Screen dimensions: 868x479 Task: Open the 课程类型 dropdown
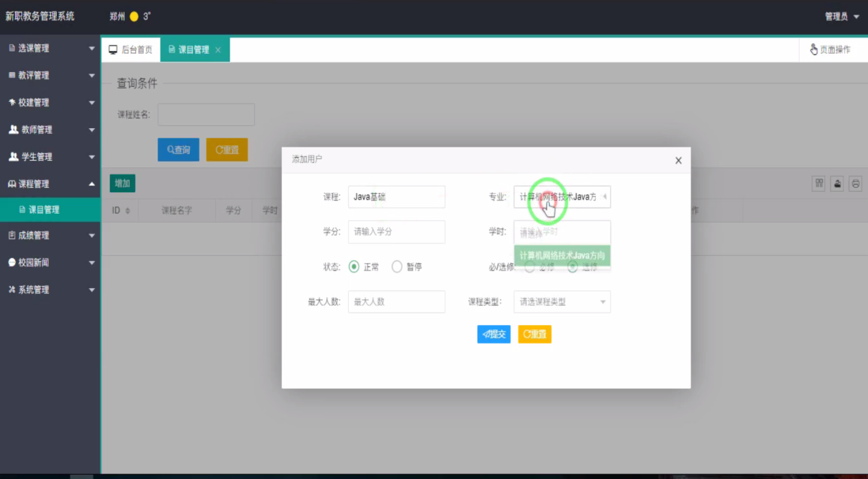[x=562, y=302]
